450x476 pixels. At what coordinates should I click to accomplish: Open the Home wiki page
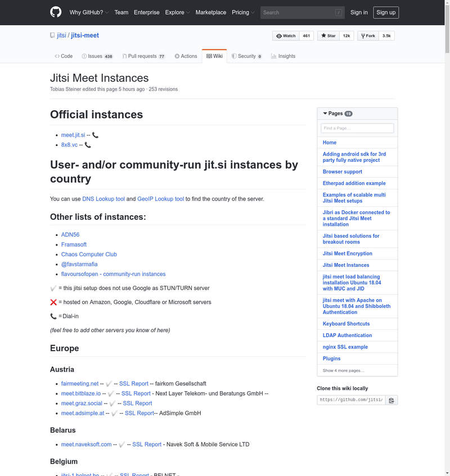(x=330, y=143)
